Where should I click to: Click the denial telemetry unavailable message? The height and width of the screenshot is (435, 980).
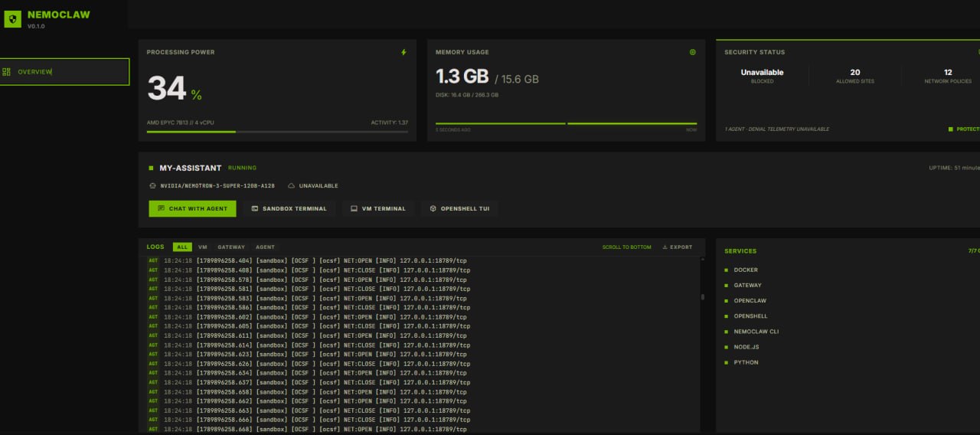[776, 129]
